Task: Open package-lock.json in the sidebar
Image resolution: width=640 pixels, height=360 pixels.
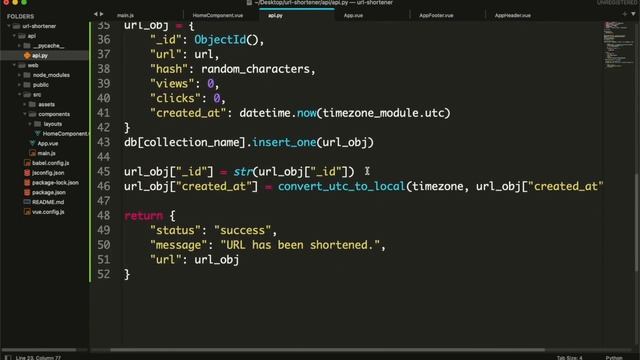Action: coord(55,182)
